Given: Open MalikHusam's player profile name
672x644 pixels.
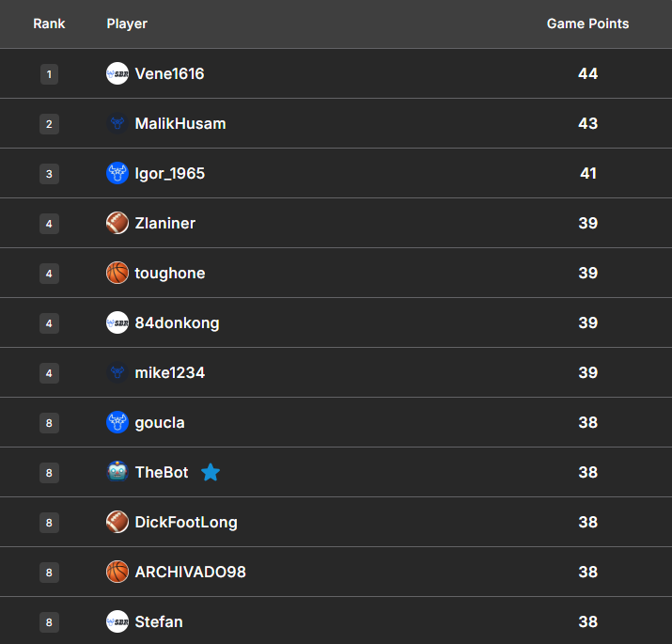Looking at the screenshot, I should click(x=180, y=123).
